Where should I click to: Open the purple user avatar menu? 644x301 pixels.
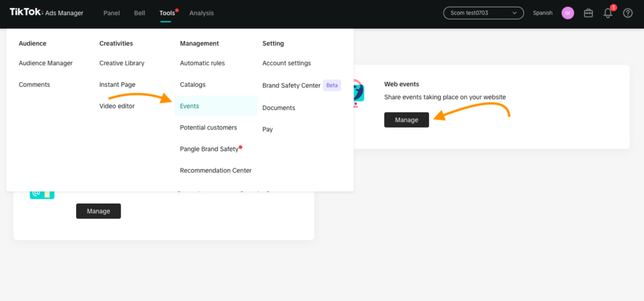[x=568, y=13]
